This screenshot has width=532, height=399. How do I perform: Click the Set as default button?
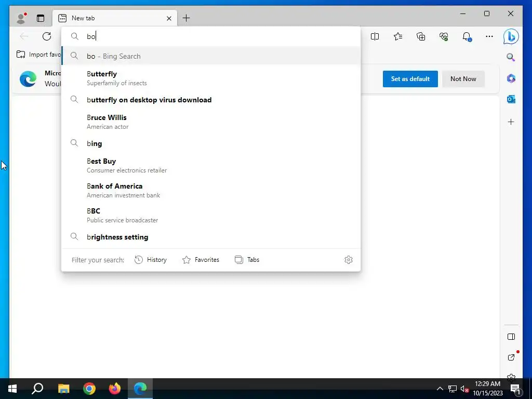(410, 79)
